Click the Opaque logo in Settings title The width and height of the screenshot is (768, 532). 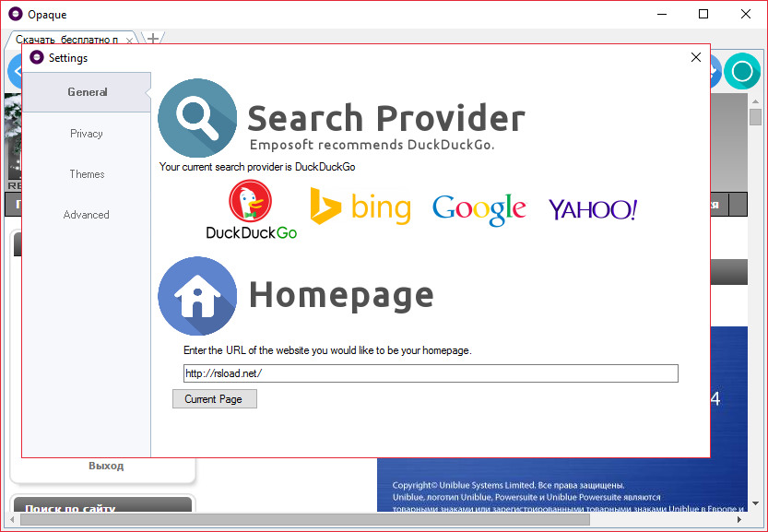(x=37, y=57)
